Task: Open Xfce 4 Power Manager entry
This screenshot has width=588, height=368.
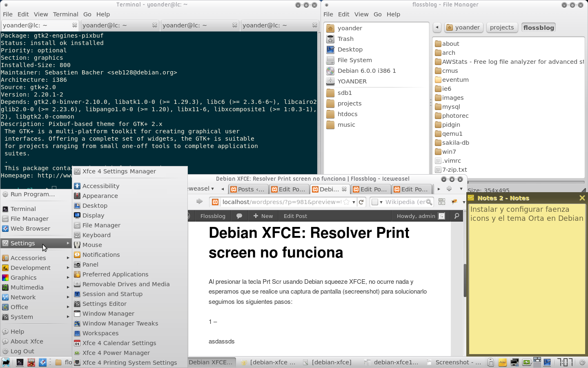Action: (130, 353)
